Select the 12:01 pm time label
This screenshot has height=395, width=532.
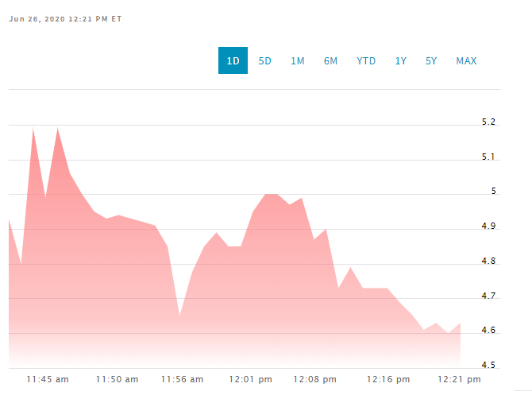pos(251,379)
